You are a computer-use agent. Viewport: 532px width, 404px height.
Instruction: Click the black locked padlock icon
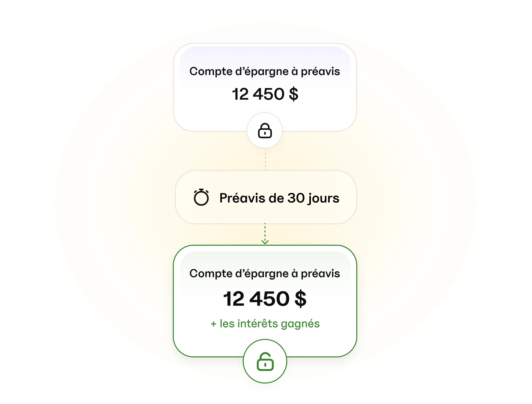[x=265, y=130]
